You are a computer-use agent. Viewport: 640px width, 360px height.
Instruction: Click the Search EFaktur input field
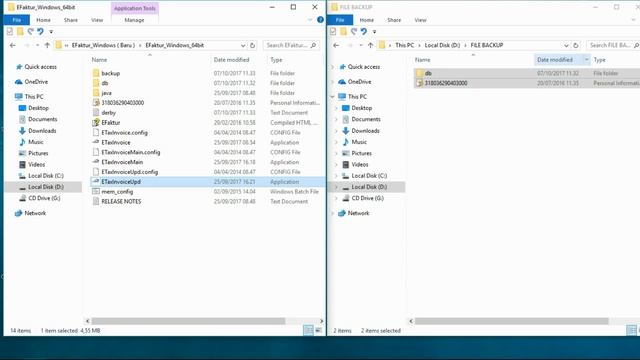[291, 45]
